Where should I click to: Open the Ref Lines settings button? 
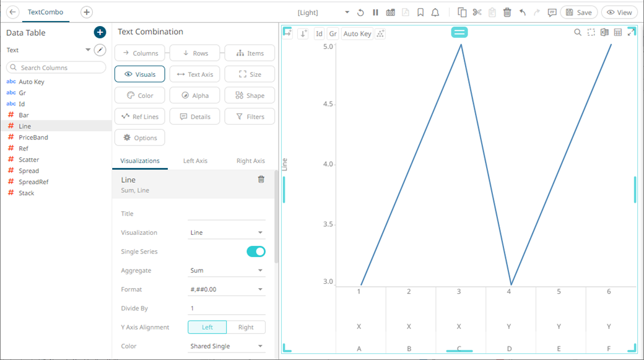140,116
